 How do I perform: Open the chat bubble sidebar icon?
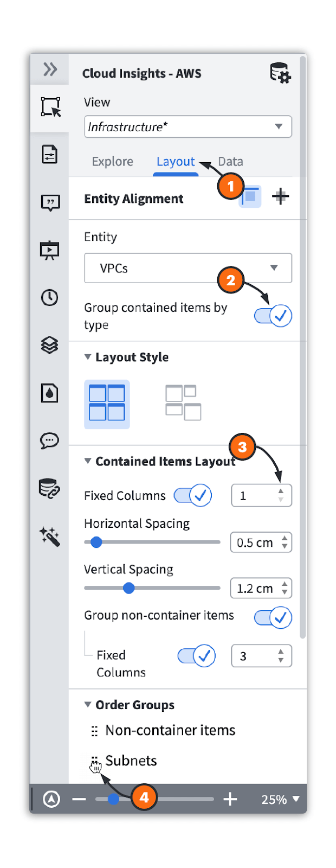[50, 441]
